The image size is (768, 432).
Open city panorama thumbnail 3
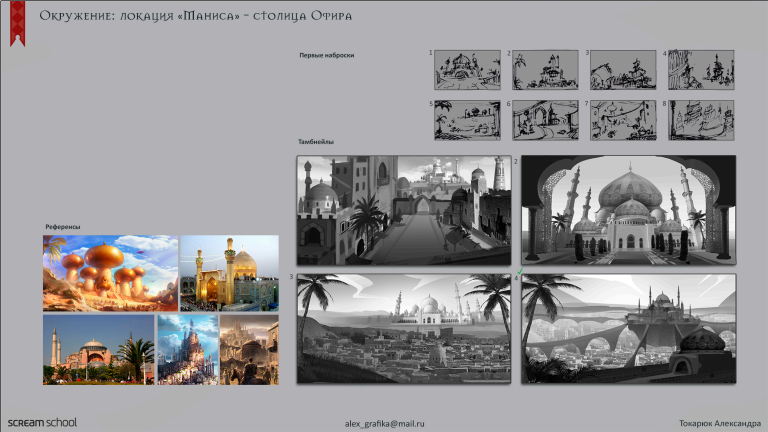coord(404,329)
